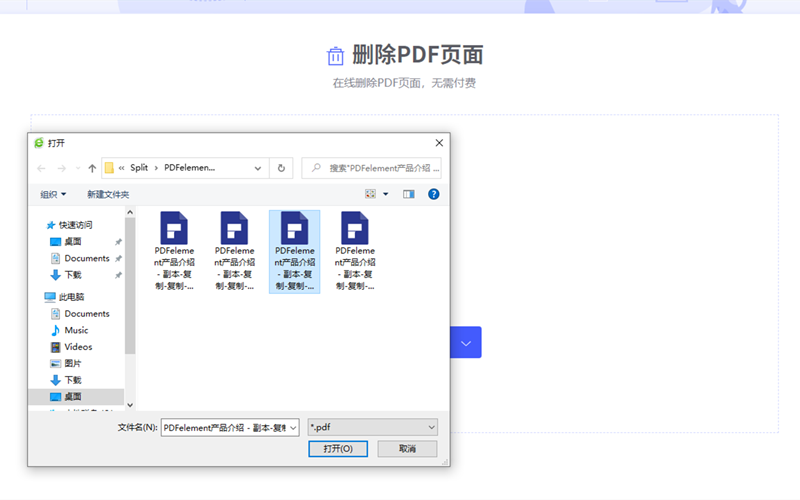Click 新建文件夹 to create new folder
The width and height of the screenshot is (800, 500).
108,194
